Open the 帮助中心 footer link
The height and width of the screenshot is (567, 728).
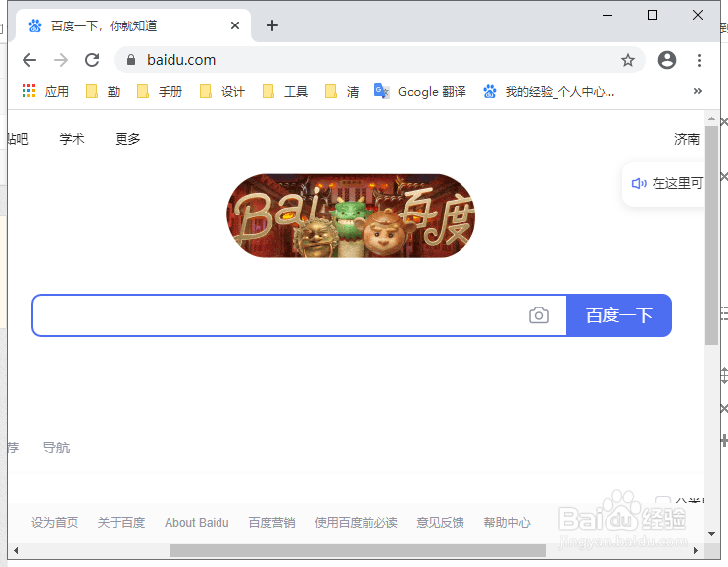point(507,523)
